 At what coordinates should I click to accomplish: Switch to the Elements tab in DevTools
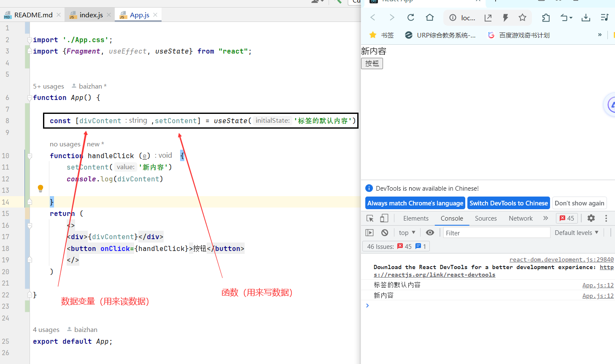point(415,218)
